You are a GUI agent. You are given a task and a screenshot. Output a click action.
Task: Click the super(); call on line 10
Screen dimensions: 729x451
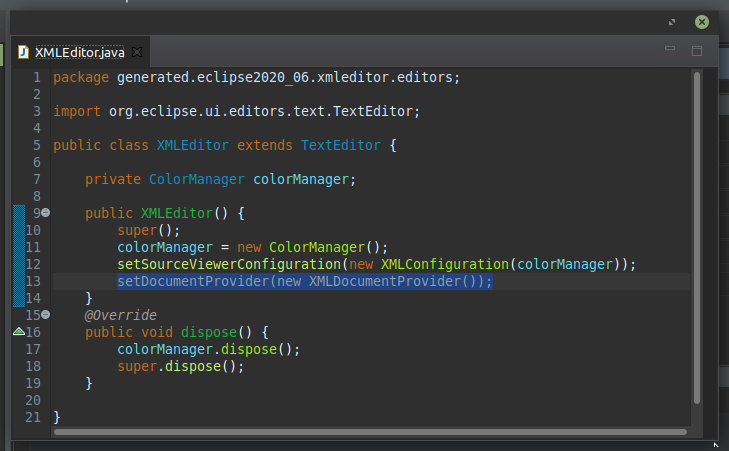[148, 230]
